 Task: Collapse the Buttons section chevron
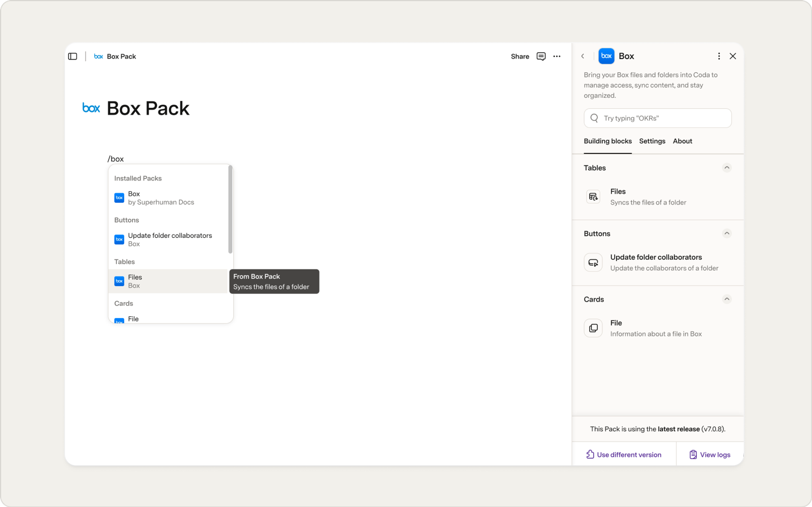click(727, 233)
